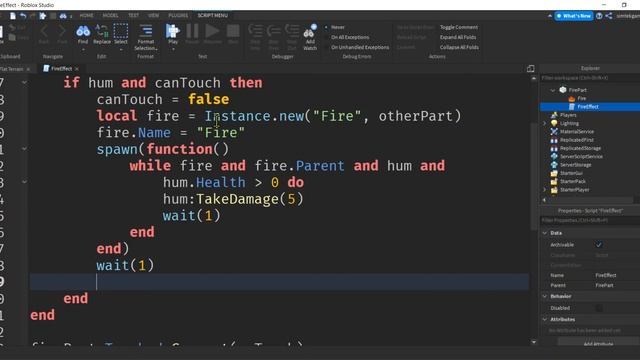This screenshot has width=640, height=360.
Task: Click the Add Attribute button
Action: (598, 344)
